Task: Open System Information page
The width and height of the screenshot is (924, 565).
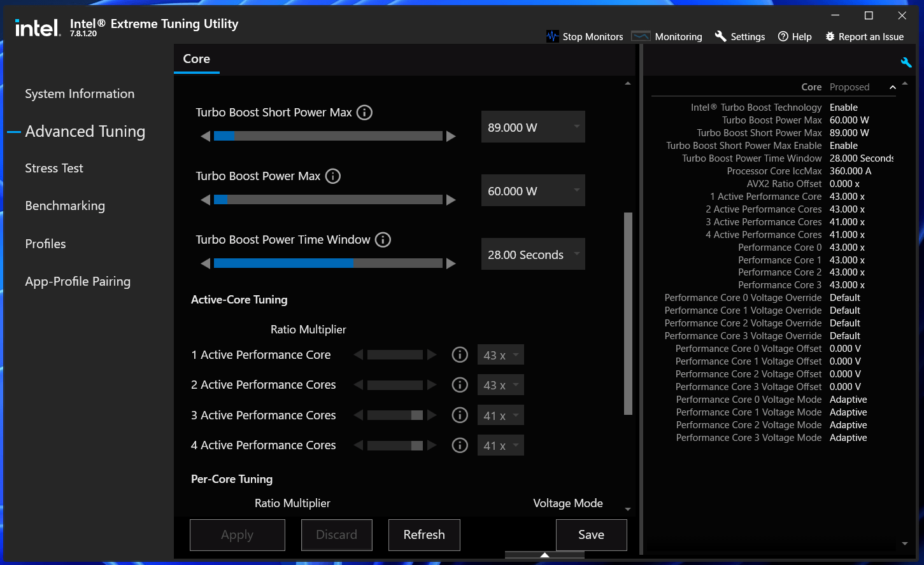Action: [80, 94]
